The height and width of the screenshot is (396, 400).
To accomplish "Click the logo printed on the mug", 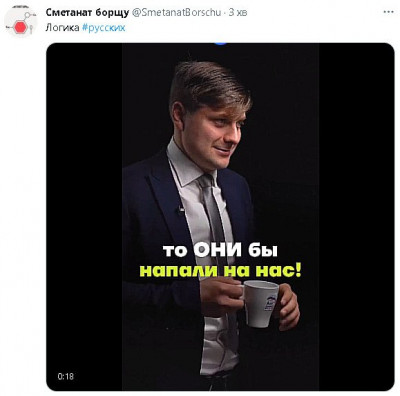I will pos(270,302).
